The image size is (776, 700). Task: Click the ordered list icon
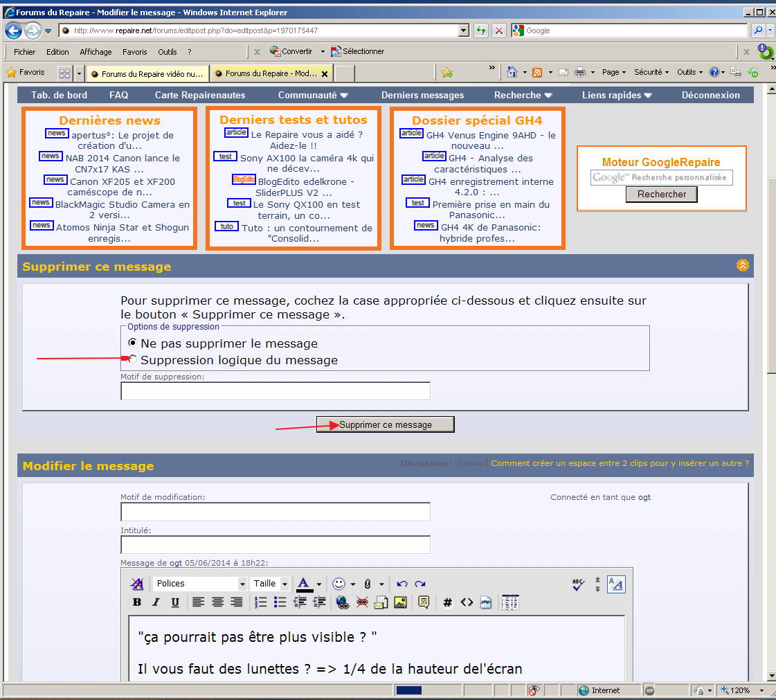(261, 602)
